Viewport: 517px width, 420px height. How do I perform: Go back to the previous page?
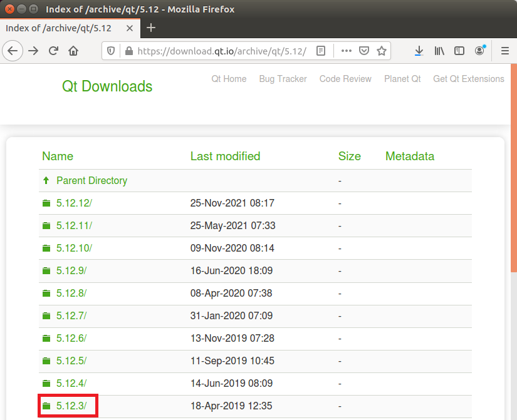(13, 51)
